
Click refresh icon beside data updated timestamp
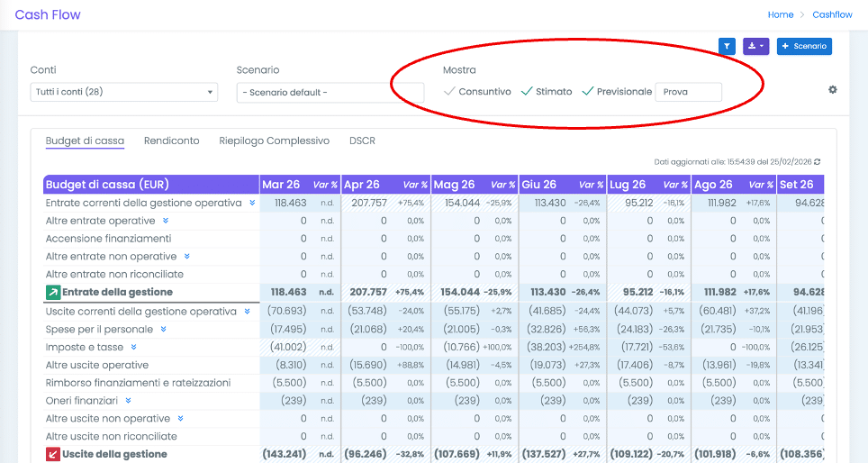817,162
